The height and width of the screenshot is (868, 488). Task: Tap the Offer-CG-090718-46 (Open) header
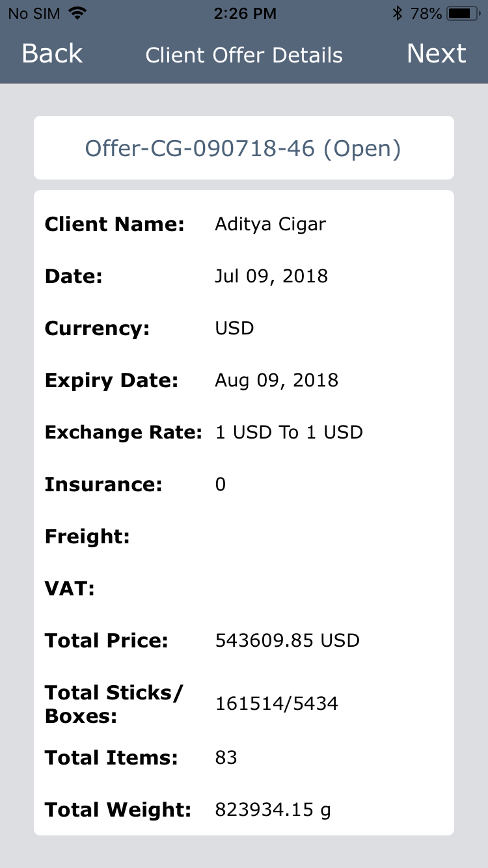click(243, 148)
